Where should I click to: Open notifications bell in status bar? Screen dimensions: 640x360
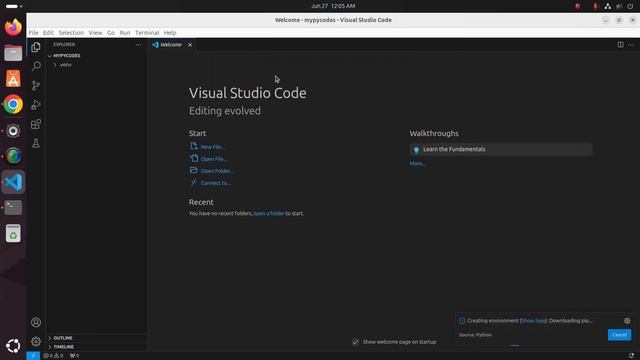pyautogui.click(x=631, y=356)
